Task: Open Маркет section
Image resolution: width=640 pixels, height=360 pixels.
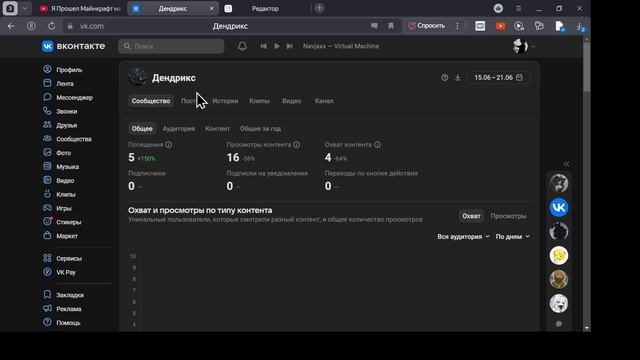Action: [60, 236]
